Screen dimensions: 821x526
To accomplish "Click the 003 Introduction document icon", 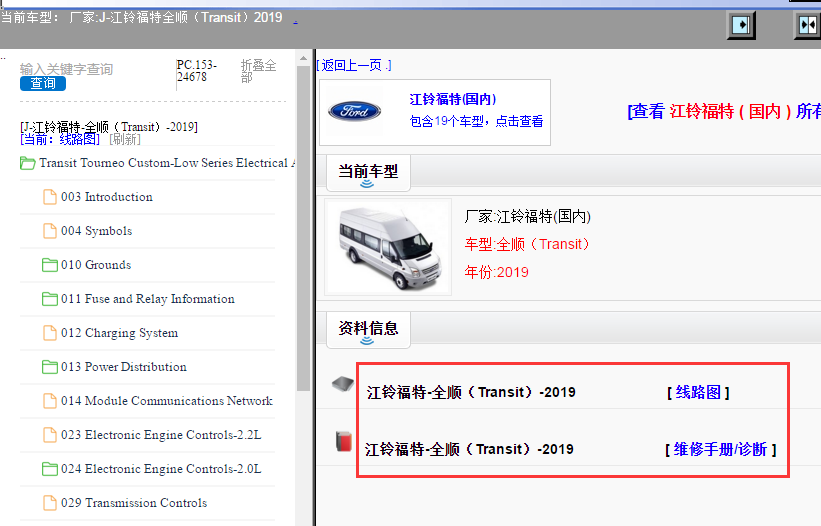I will tap(50, 197).
